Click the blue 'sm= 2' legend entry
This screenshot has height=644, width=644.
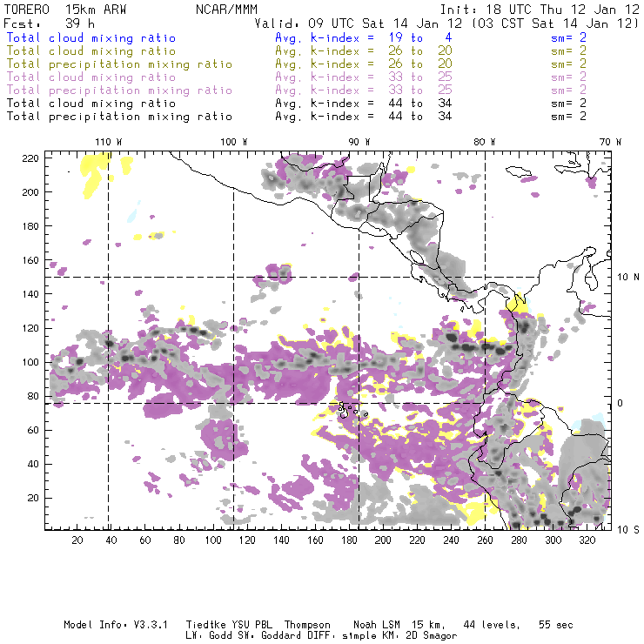[x=568, y=37]
